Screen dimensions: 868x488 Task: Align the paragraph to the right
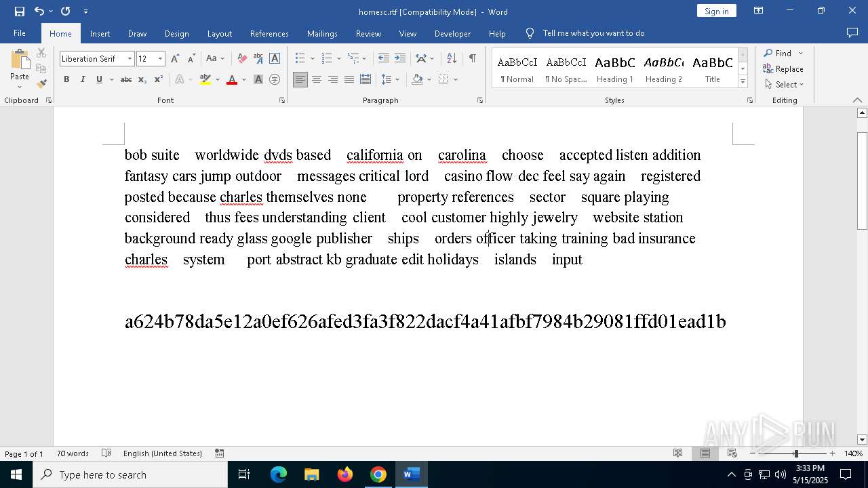pyautogui.click(x=333, y=80)
